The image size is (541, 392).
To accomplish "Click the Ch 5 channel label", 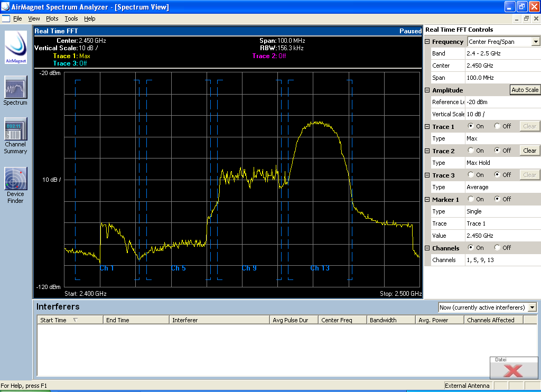I will (179, 268).
